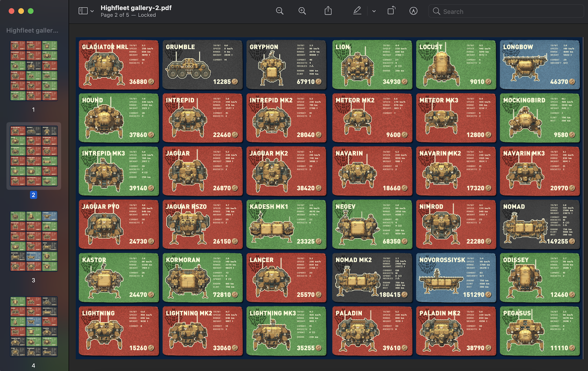Rotate the page with the Rotate icon
Screen dimensions: 588x371
(391, 11)
